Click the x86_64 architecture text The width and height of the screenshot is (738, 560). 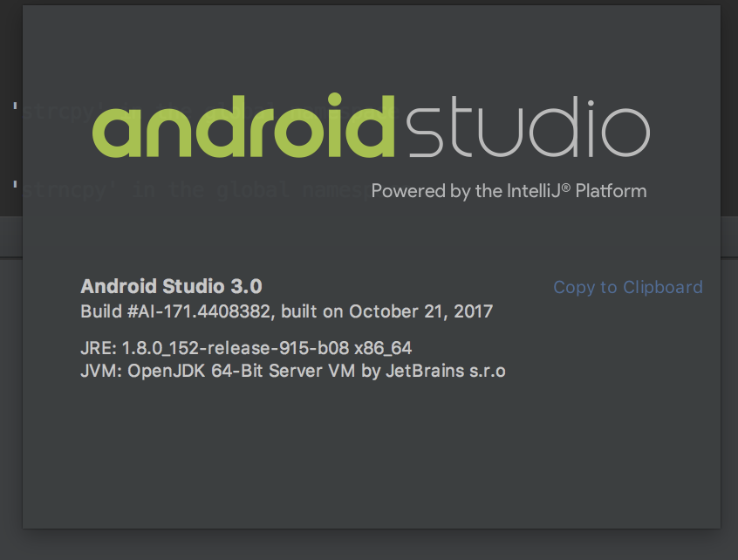(x=383, y=348)
